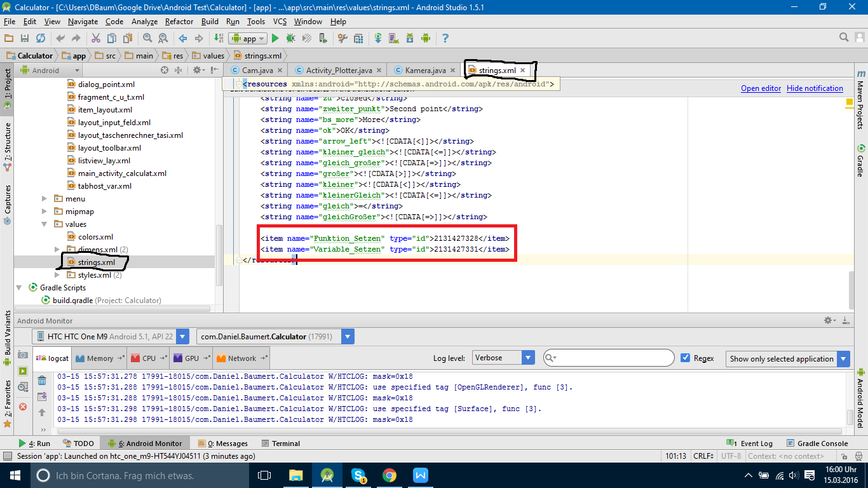Click the Debug app bug icon

pos(291,38)
